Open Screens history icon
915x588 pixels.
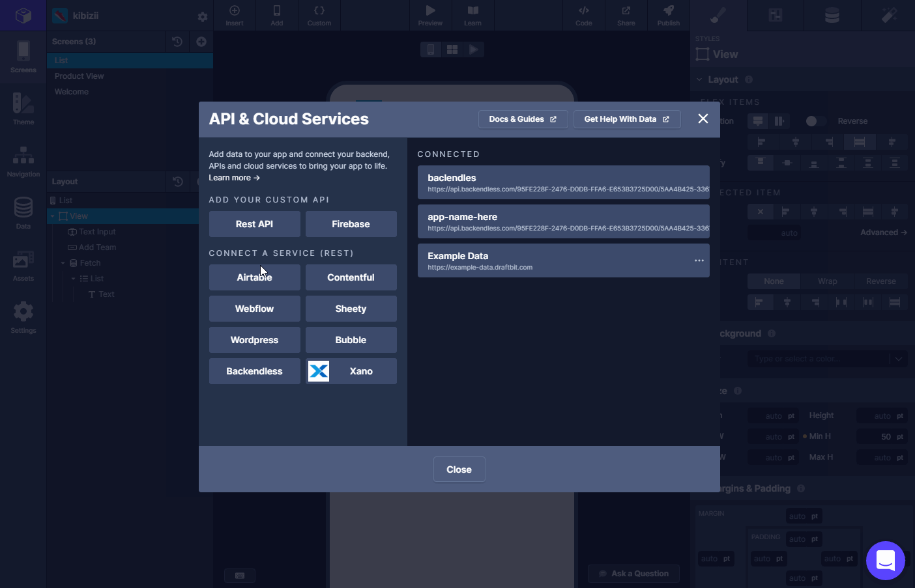coord(177,42)
